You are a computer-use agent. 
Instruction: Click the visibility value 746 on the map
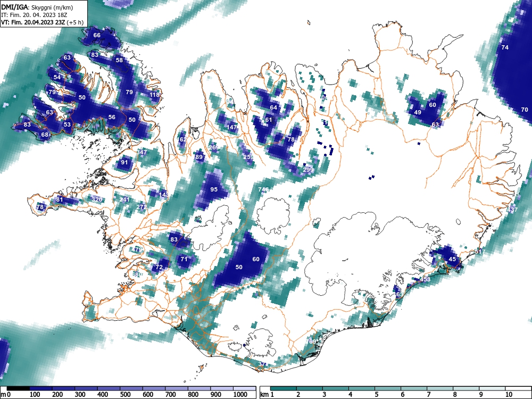click(263, 189)
